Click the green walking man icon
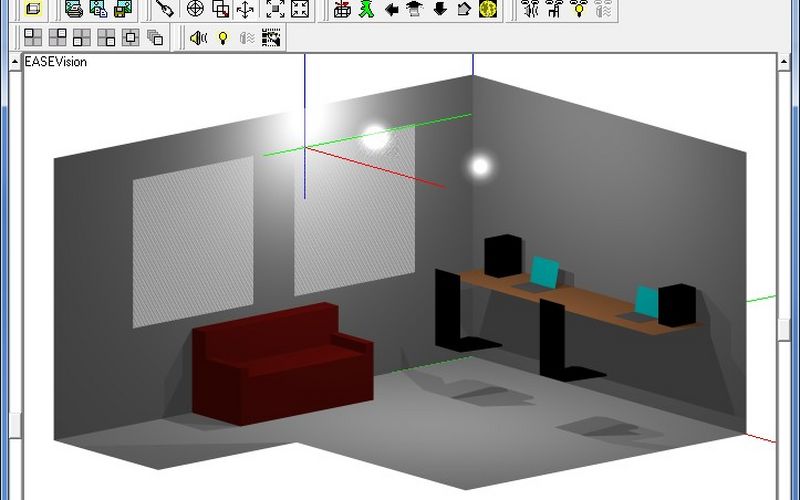This screenshot has width=800, height=500. click(366, 9)
